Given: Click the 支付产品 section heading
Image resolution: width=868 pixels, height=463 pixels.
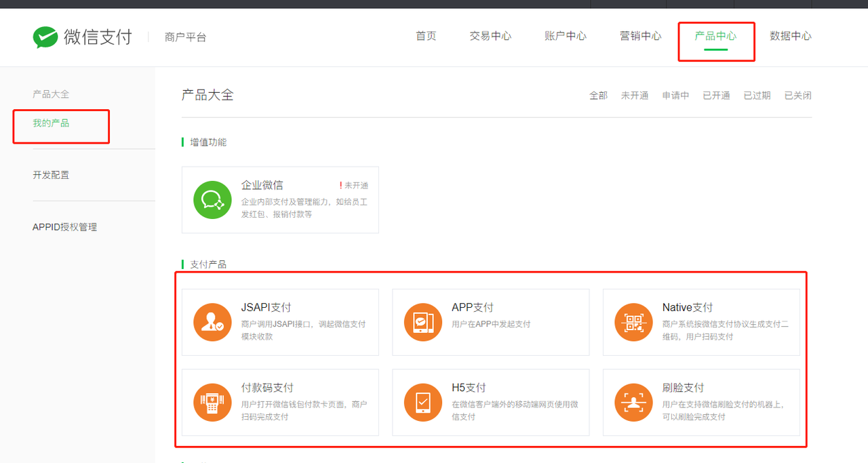Looking at the screenshot, I should [208, 265].
